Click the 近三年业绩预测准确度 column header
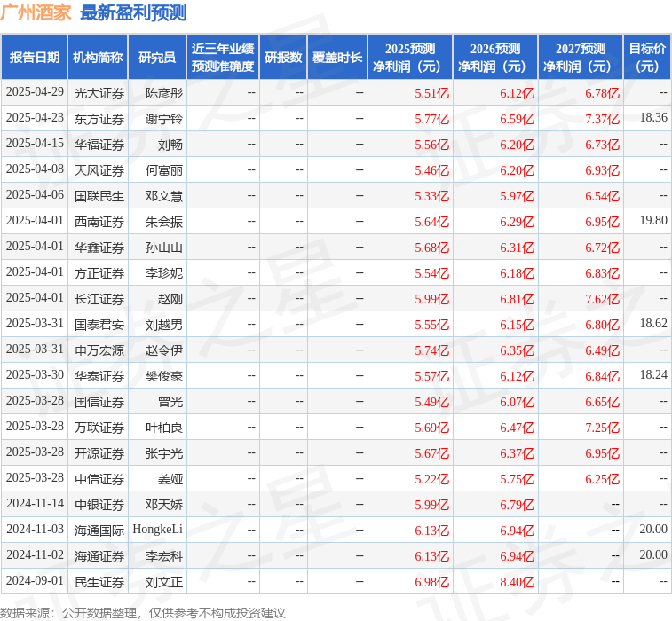 click(223, 57)
